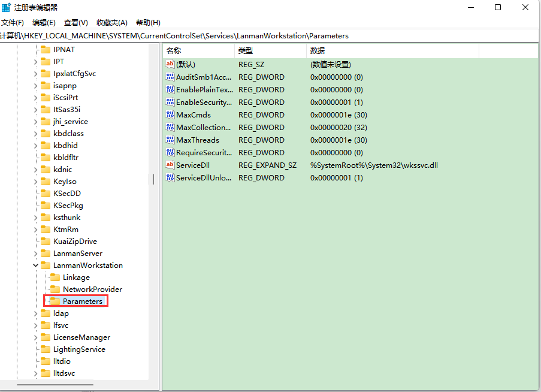Open the 收藏夹 menu
Screen dimensions: 541x392
coord(111,22)
